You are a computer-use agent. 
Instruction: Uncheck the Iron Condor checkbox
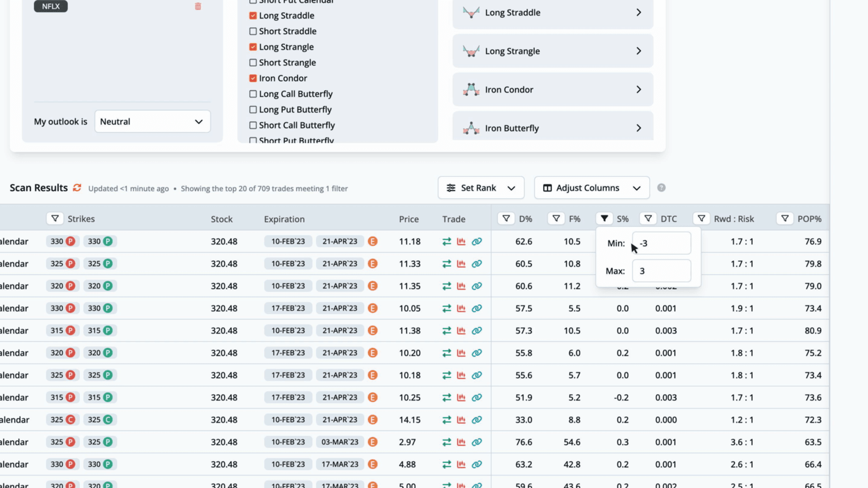(253, 78)
